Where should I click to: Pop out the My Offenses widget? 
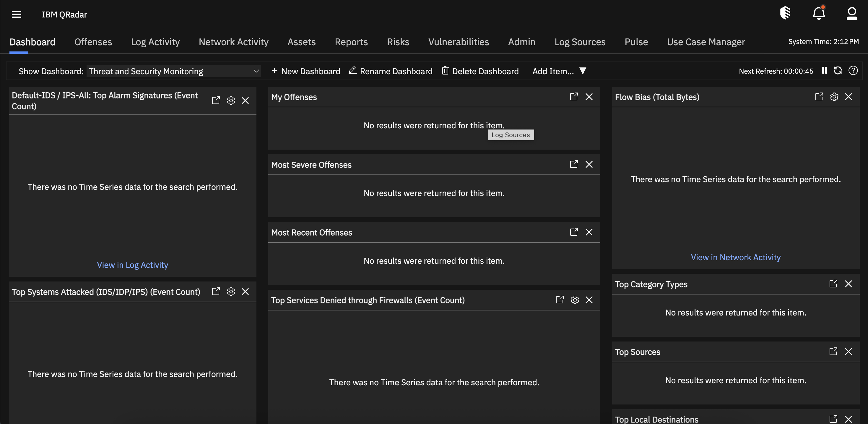coord(573,97)
